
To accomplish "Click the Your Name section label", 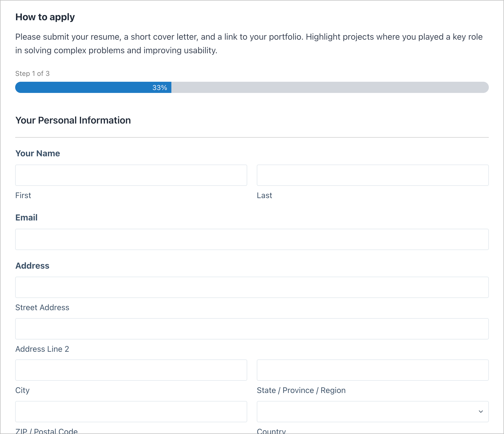I will coord(38,153).
